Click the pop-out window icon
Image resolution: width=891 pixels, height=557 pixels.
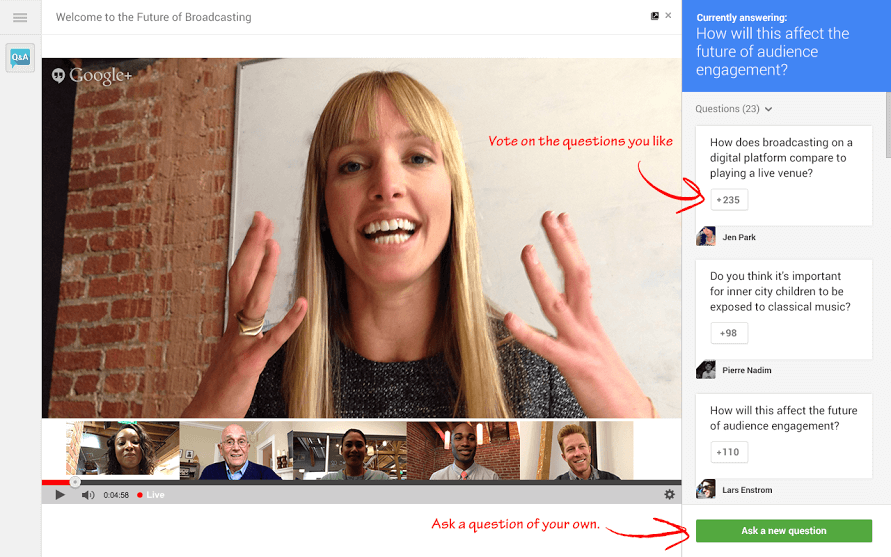point(655,16)
